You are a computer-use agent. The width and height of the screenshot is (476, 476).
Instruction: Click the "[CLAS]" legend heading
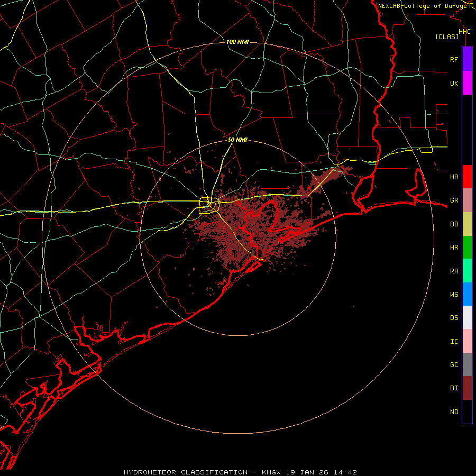click(x=447, y=36)
